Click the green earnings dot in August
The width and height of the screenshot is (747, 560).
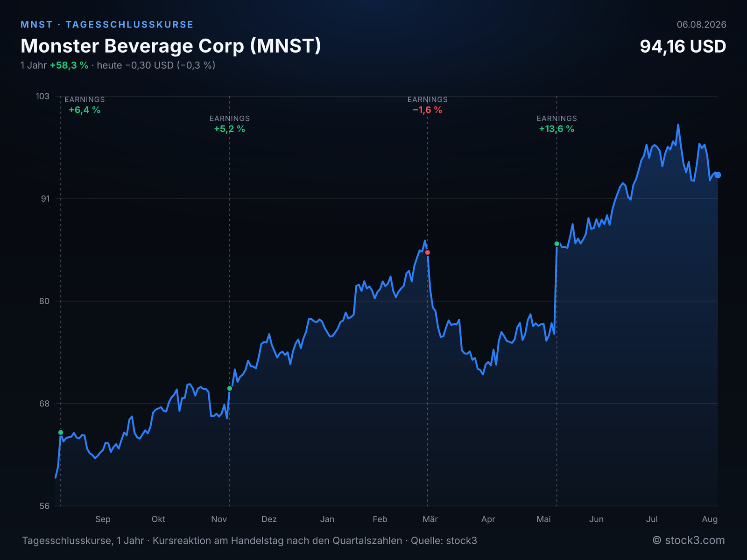(x=61, y=433)
